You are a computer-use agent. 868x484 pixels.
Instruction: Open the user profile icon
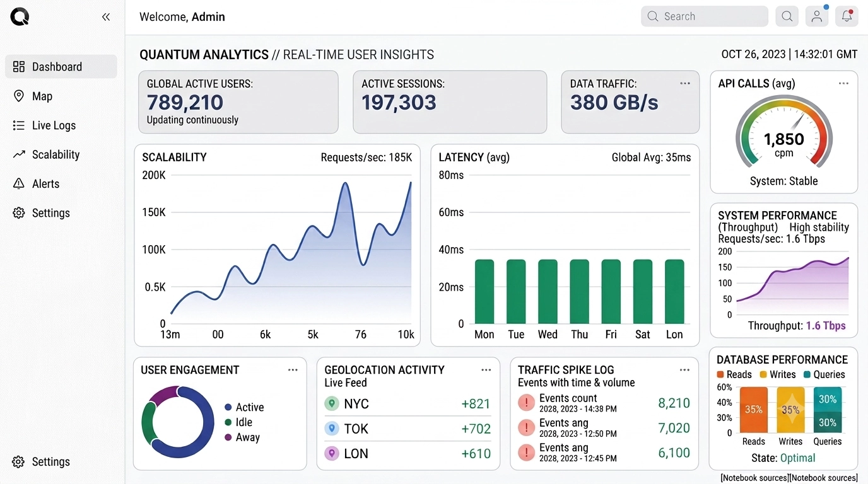click(x=817, y=16)
